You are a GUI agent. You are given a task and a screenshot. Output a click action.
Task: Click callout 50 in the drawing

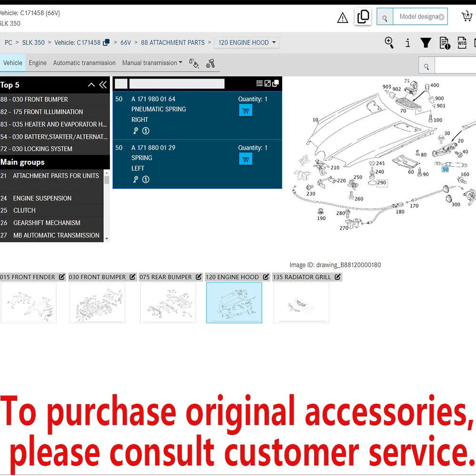445,169
